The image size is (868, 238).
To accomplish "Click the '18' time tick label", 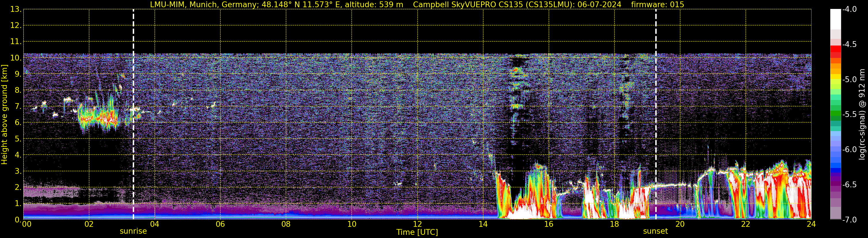I will (615, 224).
